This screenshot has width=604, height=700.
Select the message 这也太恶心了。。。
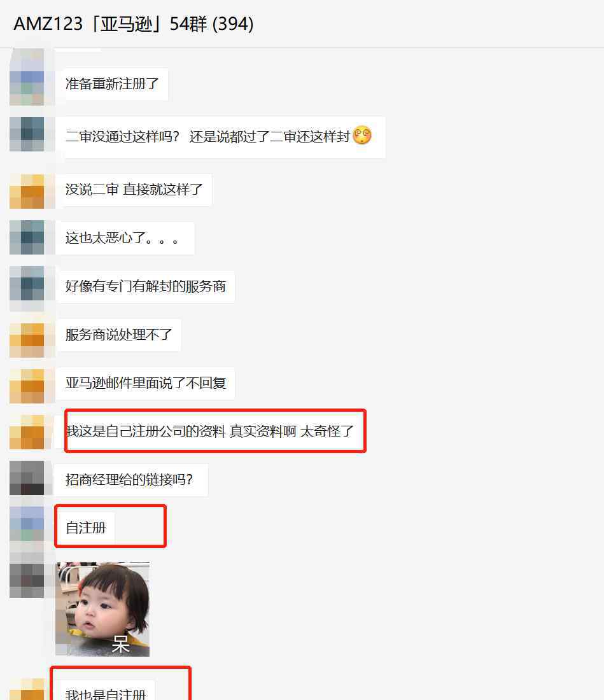[x=125, y=238]
